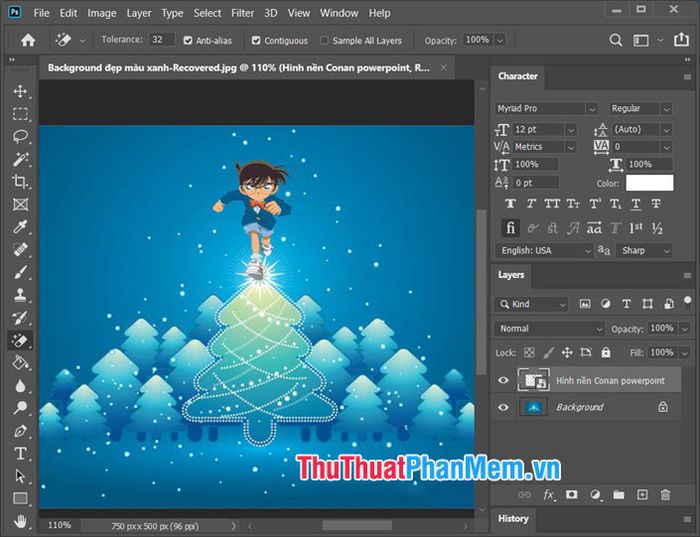Open the File menu
The height and width of the screenshot is (537, 700).
[41, 13]
